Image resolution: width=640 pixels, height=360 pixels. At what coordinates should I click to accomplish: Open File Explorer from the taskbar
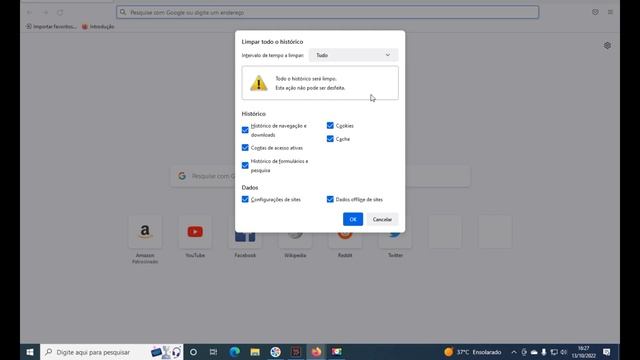pyautogui.click(x=255, y=352)
